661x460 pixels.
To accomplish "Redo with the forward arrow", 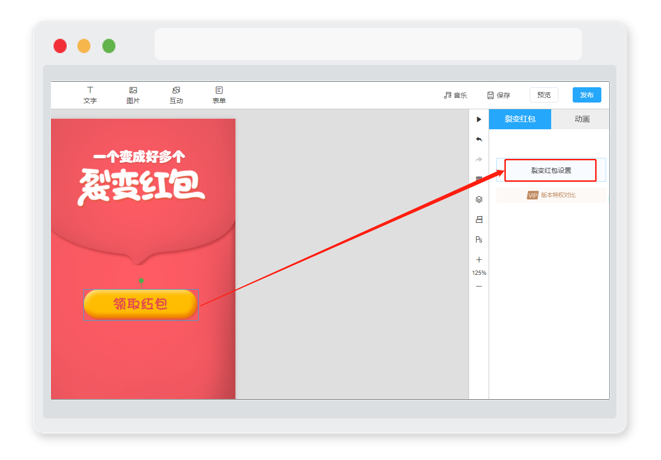I will click(479, 159).
